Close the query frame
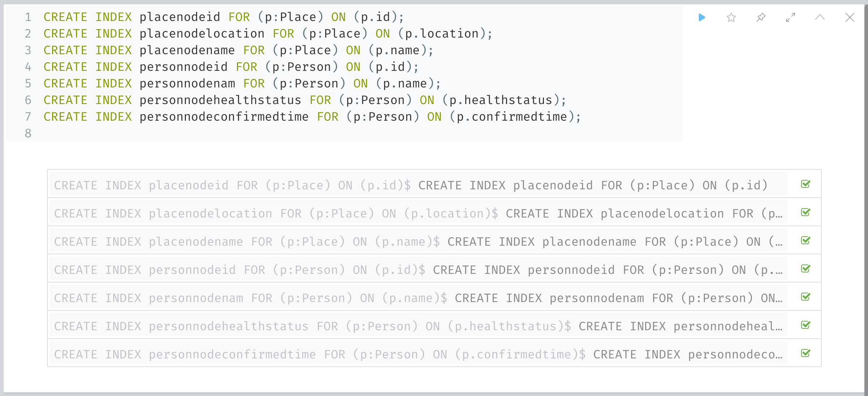 (x=850, y=17)
